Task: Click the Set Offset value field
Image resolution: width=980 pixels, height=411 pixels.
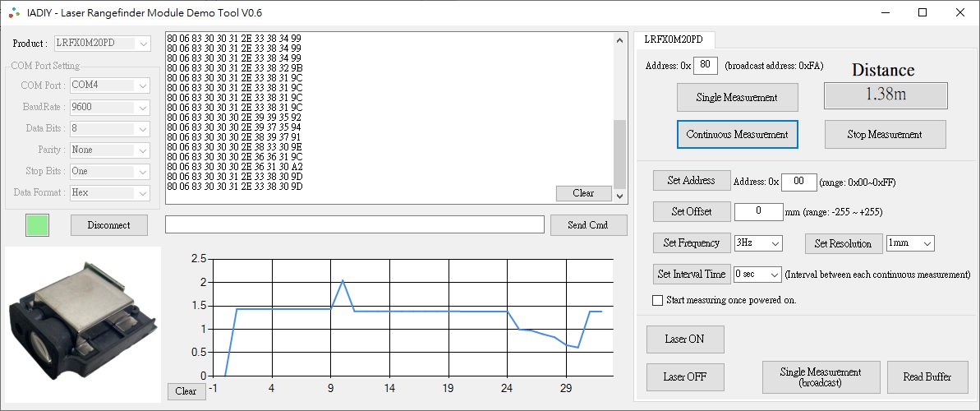Action: click(757, 212)
